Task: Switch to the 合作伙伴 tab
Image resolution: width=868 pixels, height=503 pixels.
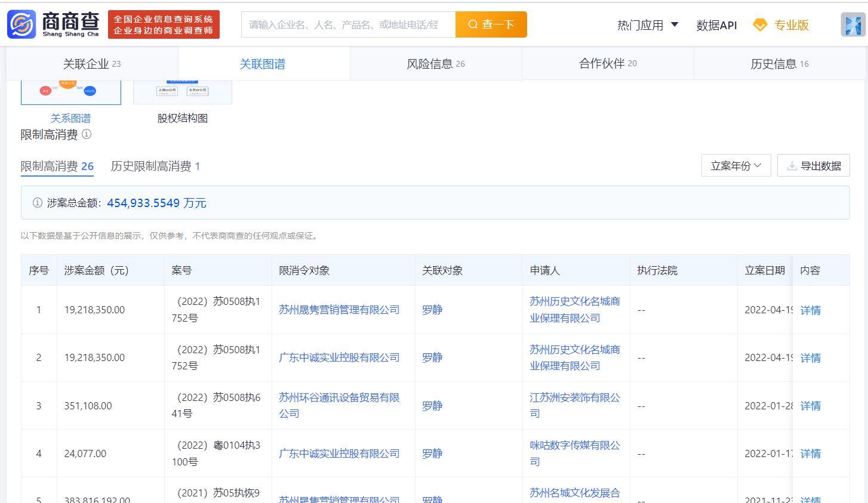Action: 608,64
